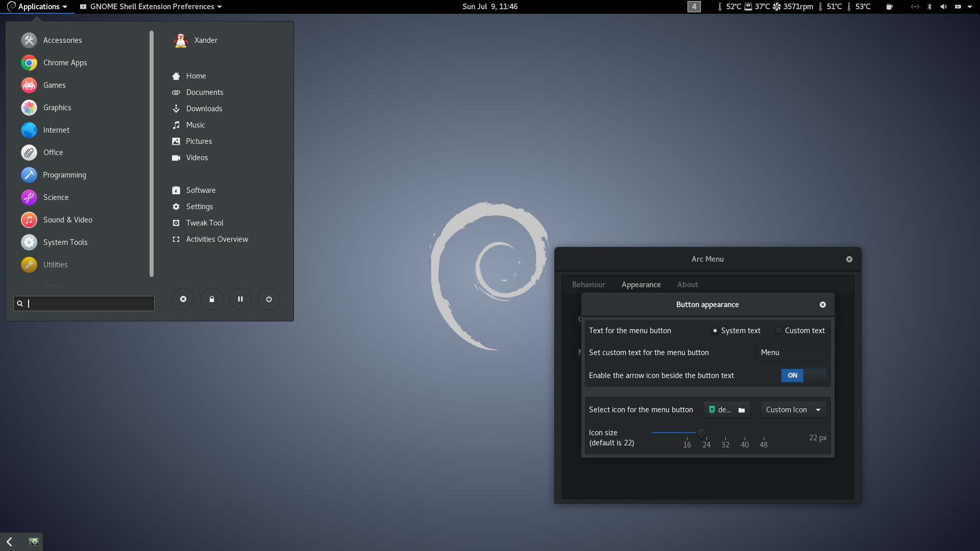Open the Custom Icon dropdown
This screenshot has height=551, width=980.
click(793, 410)
